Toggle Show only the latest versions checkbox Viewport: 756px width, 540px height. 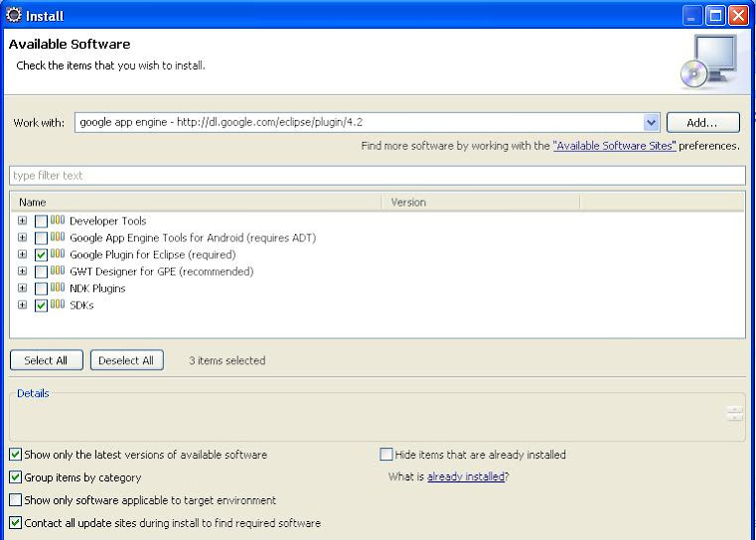tap(16, 455)
